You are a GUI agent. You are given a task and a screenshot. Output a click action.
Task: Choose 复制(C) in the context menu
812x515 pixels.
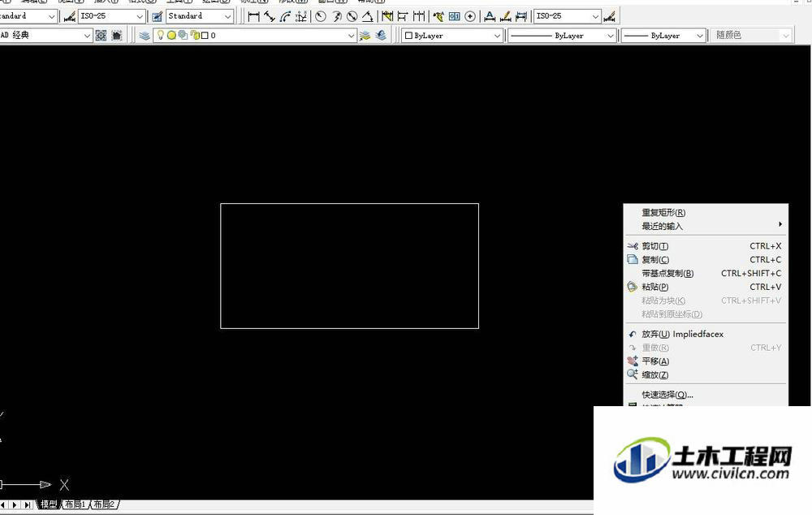click(x=706, y=260)
